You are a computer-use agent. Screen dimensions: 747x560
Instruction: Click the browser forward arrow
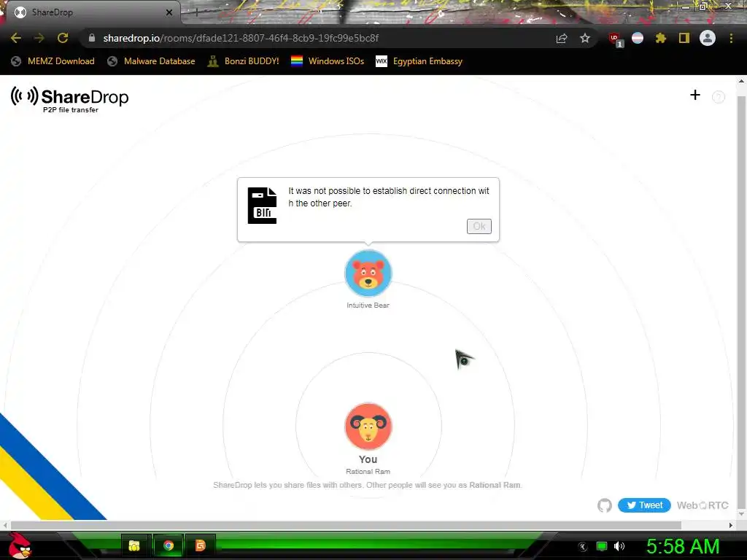pos(39,38)
